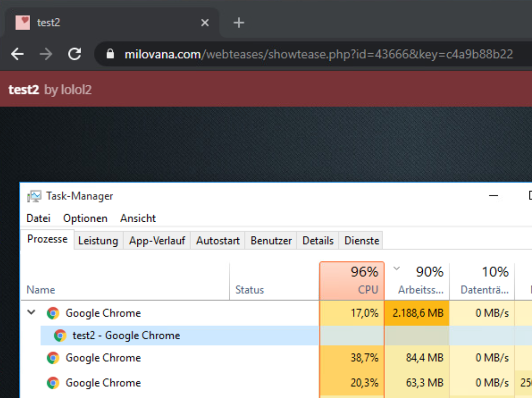Open the Datei menu
This screenshot has width=532, height=398.
coord(38,218)
